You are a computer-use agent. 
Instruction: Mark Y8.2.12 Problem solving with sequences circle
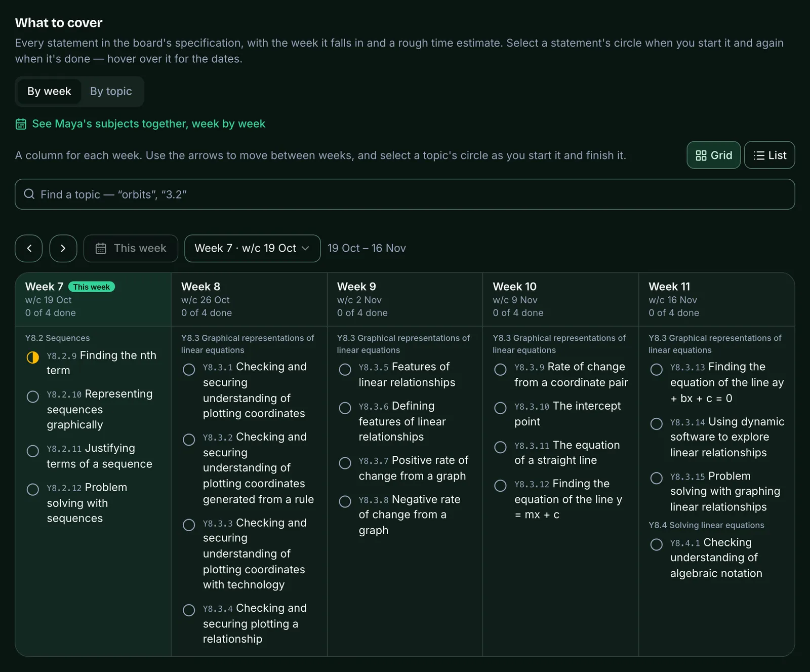(x=33, y=489)
